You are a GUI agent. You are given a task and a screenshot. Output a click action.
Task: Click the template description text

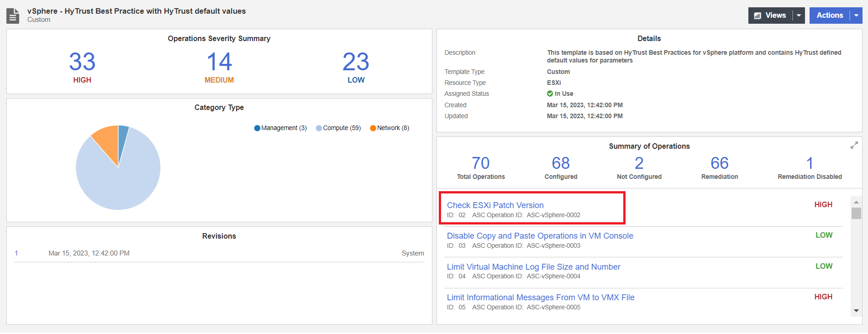pyautogui.click(x=694, y=57)
